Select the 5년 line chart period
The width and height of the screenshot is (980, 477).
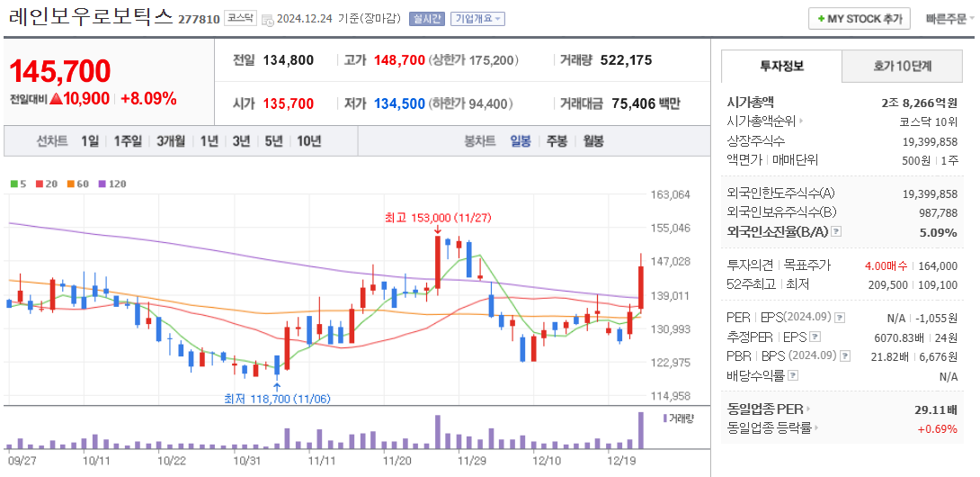pyautogui.click(x=273, y=140)
